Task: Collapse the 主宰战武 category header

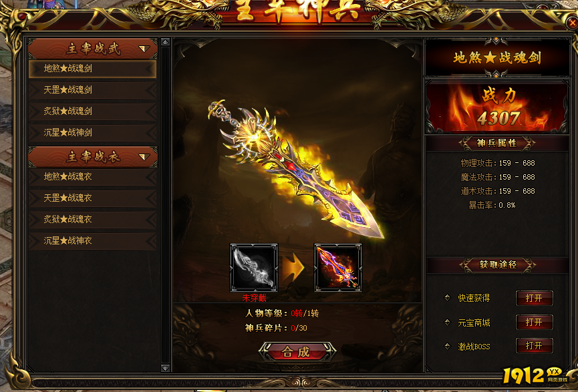Action: pos(93,48)
